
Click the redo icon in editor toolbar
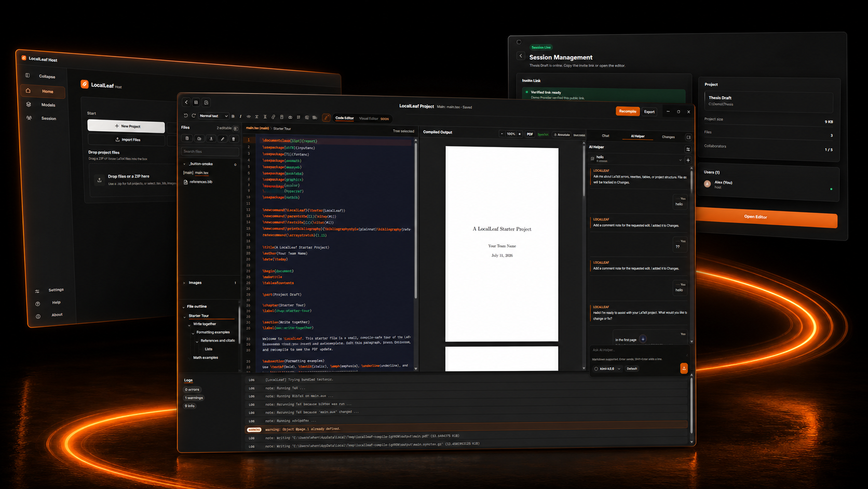[x=194, y=116]
